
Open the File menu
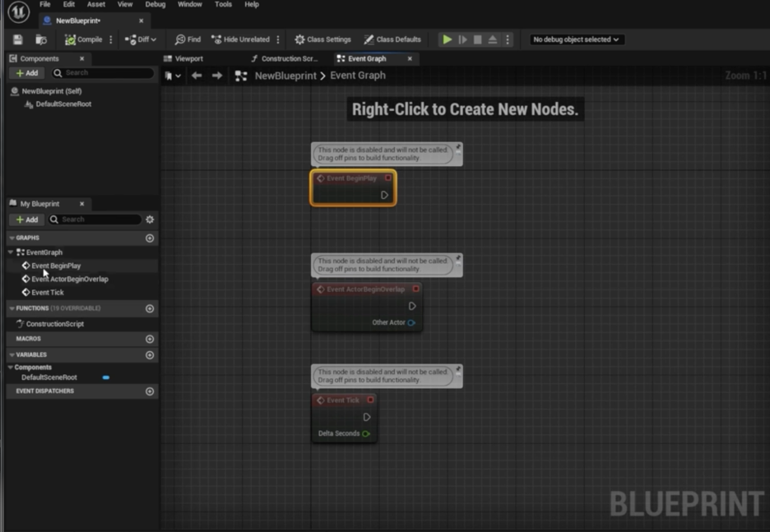coord(44,4)
